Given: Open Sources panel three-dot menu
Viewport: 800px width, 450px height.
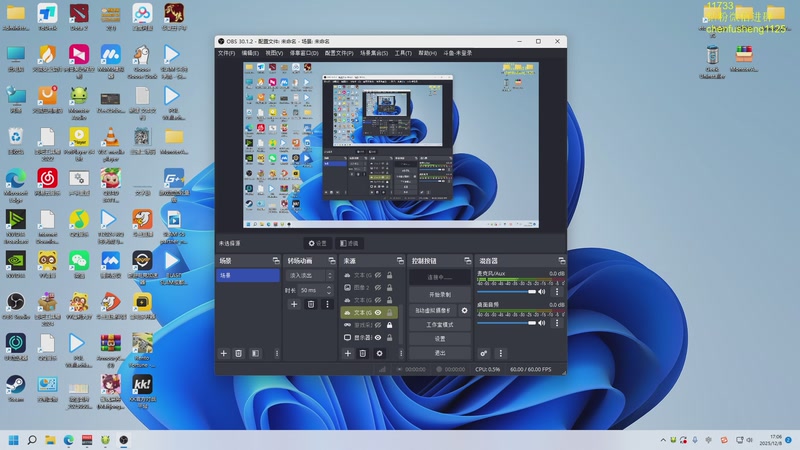Looking at the screenshot, I should [x=401, y=353].
